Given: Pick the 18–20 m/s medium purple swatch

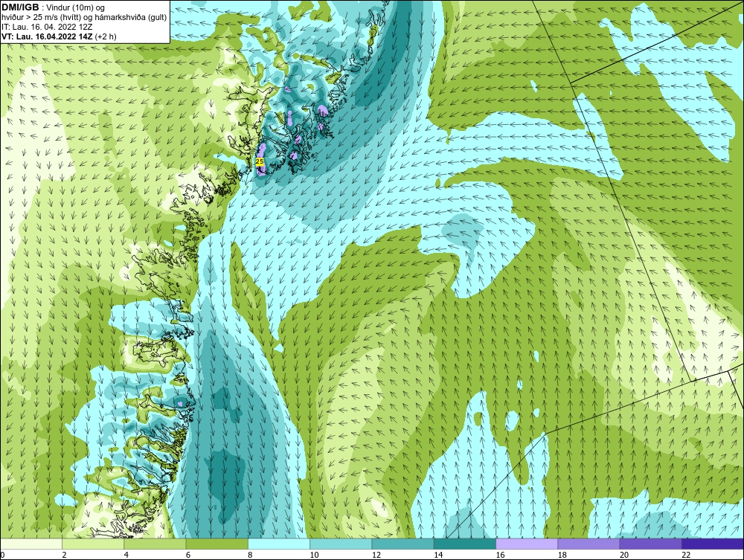Looking at the screenshot, I should point(589,544).
